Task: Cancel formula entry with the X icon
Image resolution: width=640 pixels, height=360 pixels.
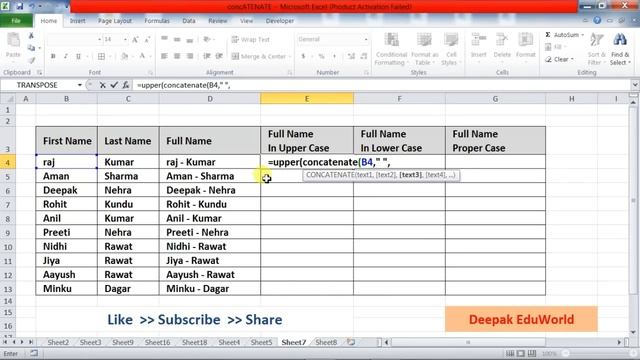Action: 102,85
